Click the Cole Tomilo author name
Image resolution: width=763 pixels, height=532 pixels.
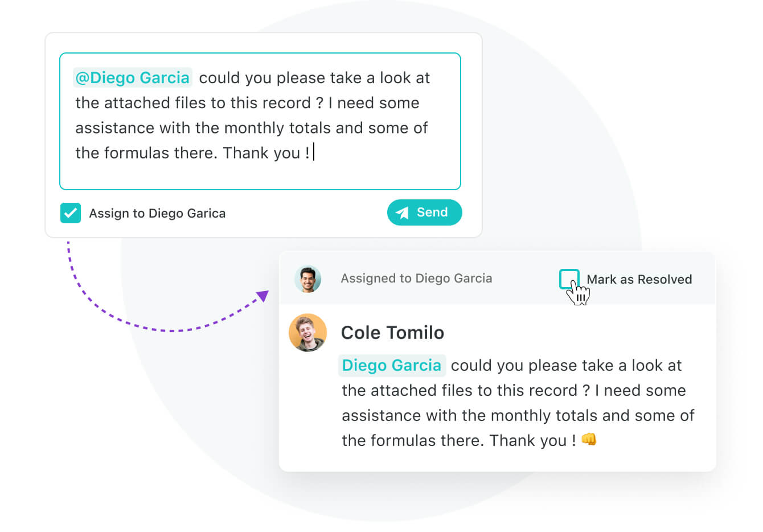392,333
